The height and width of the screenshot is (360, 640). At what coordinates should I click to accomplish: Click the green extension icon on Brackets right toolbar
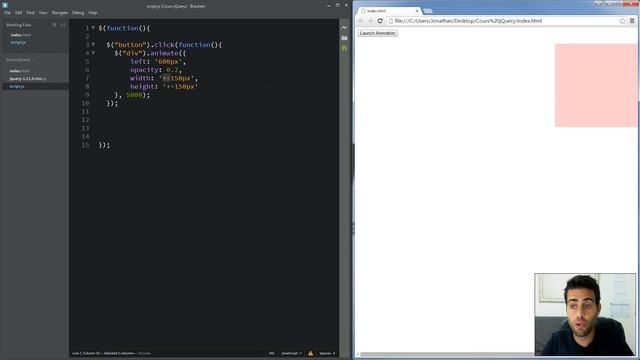[344, 48]
